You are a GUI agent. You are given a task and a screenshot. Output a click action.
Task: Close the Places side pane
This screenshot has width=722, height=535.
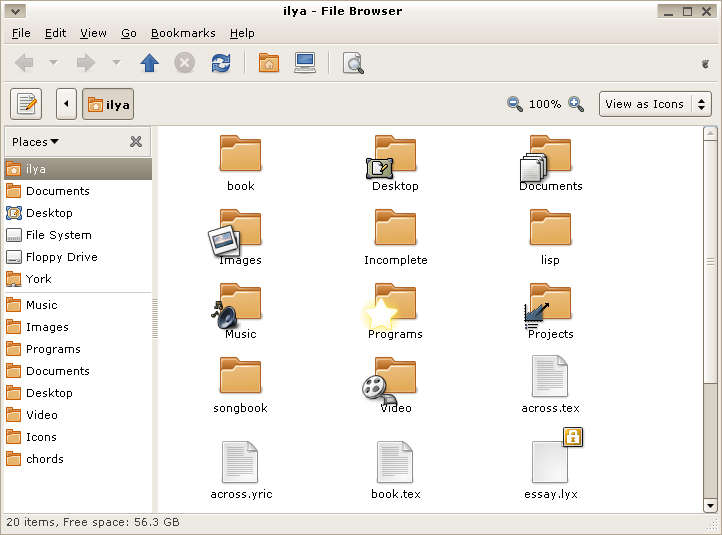pyautogui.click(x=136, y=141)
